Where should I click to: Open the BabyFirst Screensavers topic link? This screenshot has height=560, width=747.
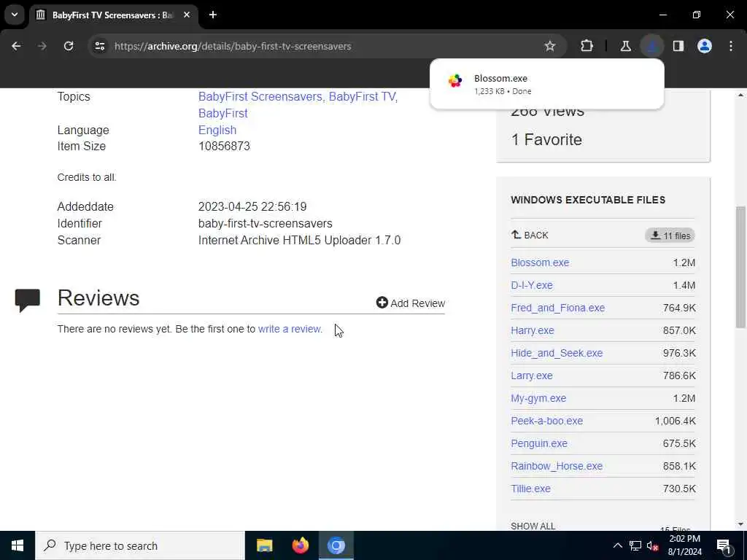[260, 96]
